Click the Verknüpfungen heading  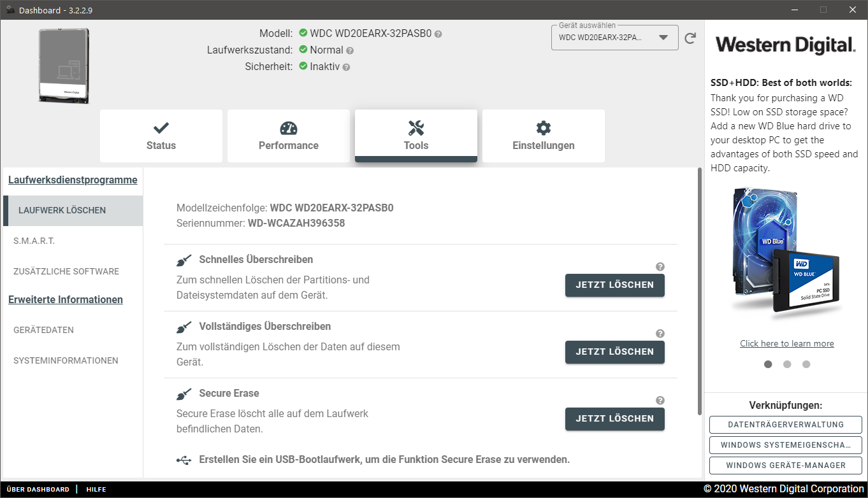coord(786,406)
